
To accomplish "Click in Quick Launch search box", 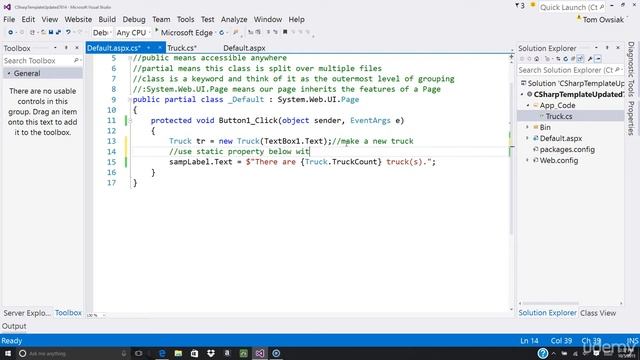I will click(571, 7).
